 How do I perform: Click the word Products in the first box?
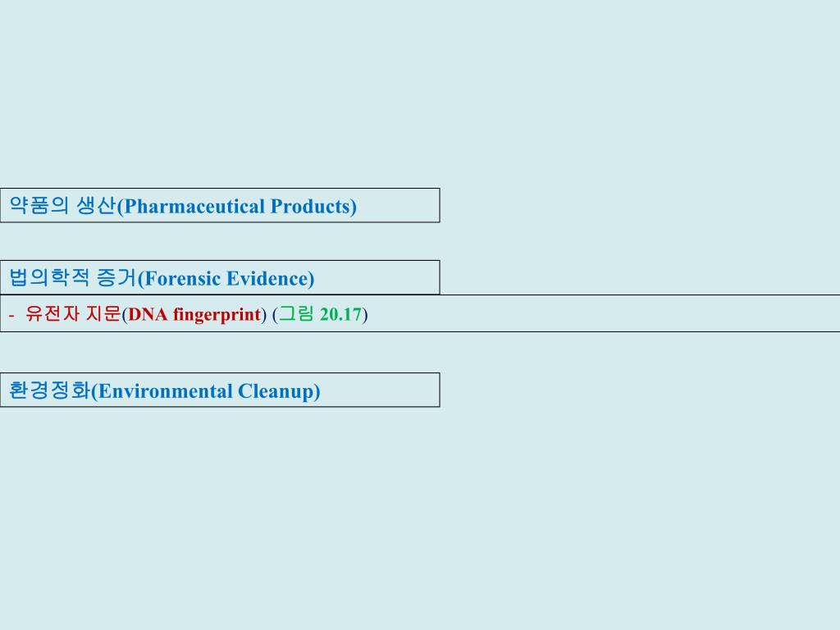click(x=310, y=206)
